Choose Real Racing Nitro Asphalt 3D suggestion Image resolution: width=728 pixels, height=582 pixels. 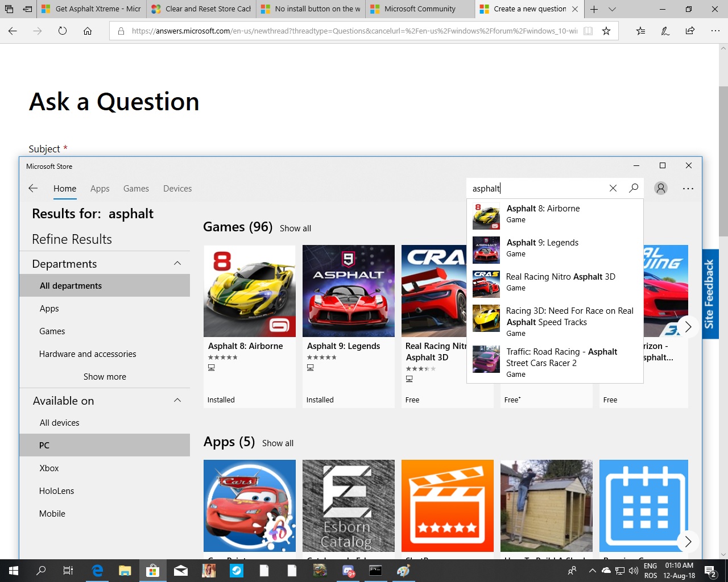tap(555, 283)
